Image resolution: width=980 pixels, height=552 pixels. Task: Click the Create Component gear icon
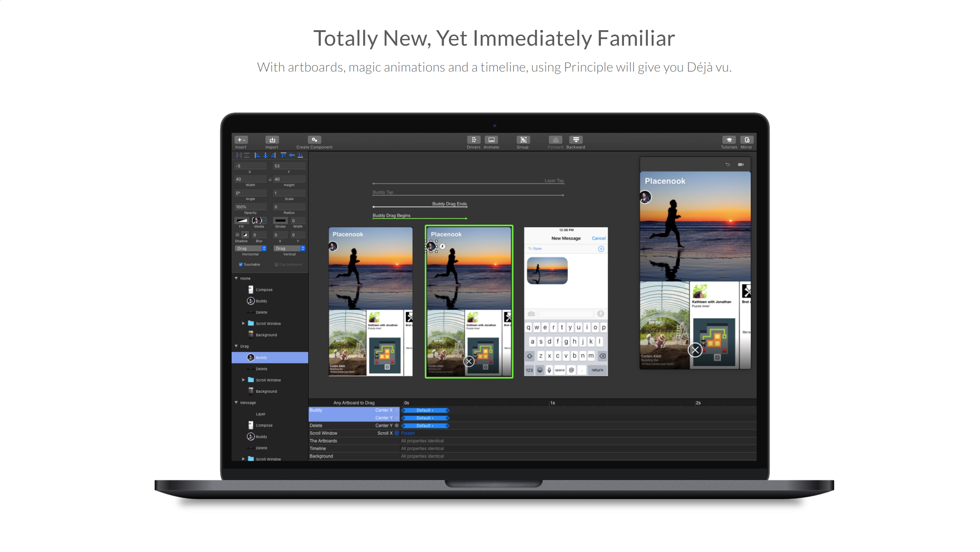coord(314,140)
